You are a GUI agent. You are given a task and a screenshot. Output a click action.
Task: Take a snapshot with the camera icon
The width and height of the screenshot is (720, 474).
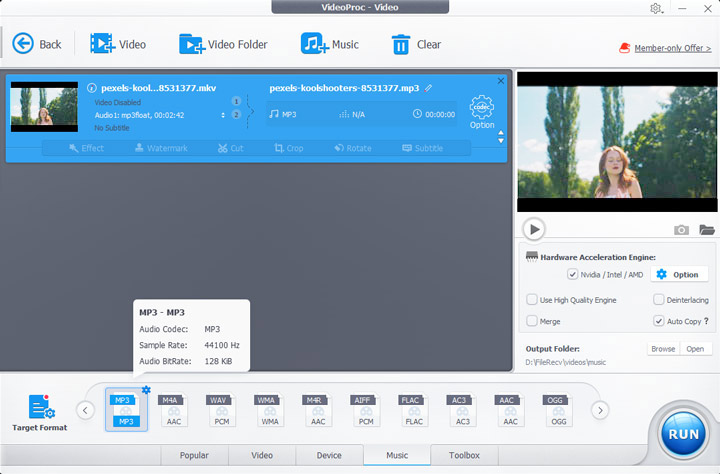[681, 230]
